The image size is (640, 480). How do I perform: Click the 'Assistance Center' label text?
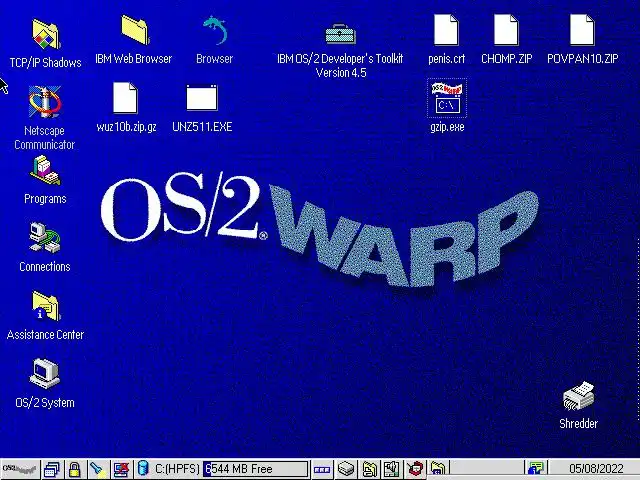(45, 335)
